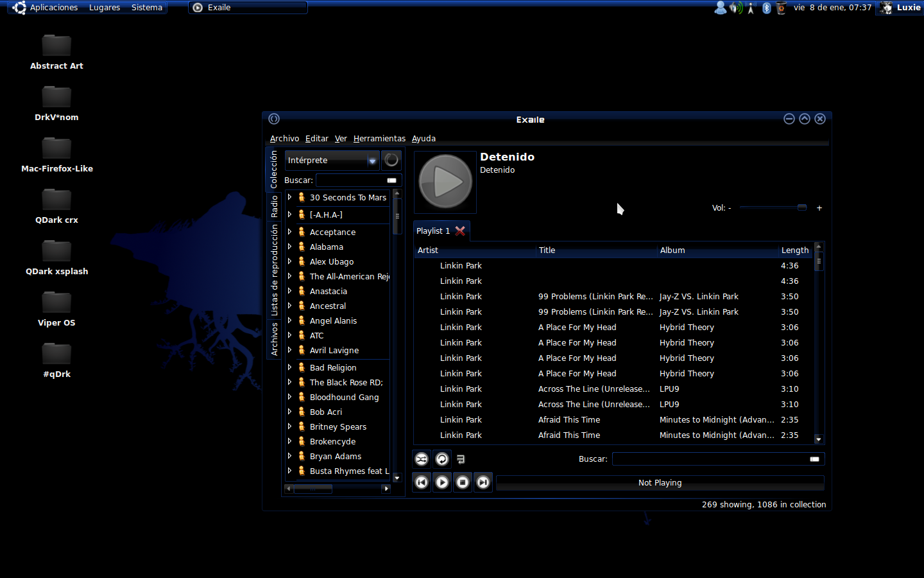Expand the ATC artist node
Screen dimensions: 924x578
289,335
